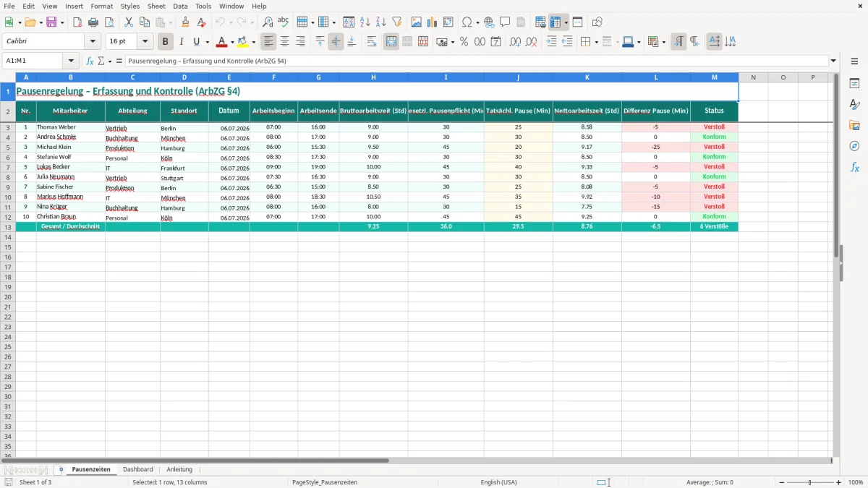Open the Styles menu
Viewport: 868px width, 488px height.
tap(130, 6)
